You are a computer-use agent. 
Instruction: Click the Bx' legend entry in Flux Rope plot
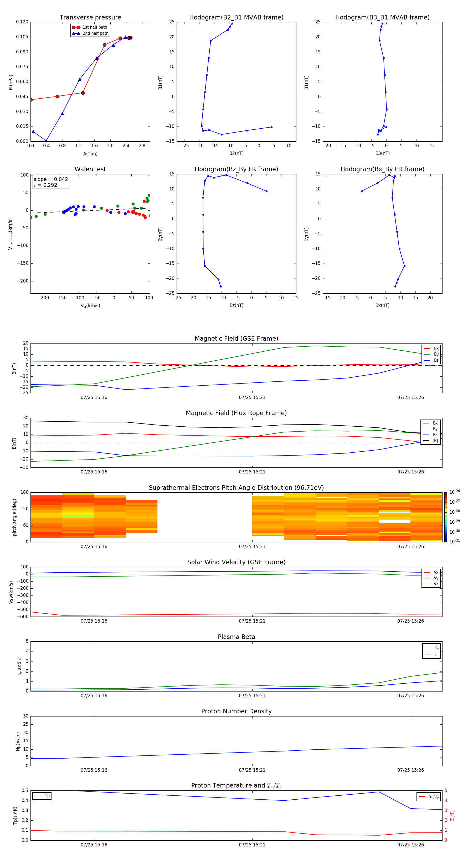point(431,423)
